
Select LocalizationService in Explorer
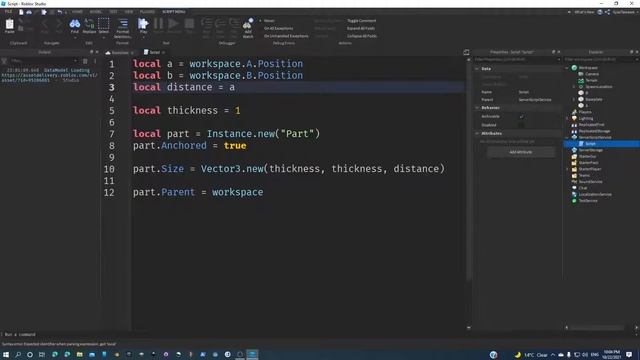pos(591,194)
